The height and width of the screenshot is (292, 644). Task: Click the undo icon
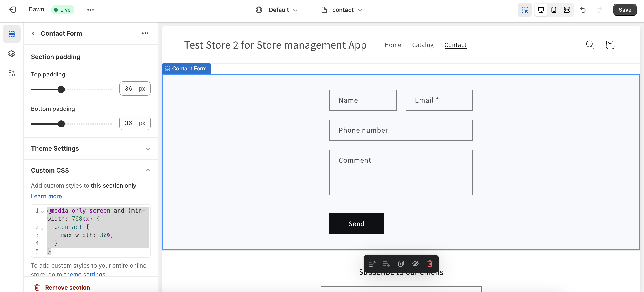point(583,10)
